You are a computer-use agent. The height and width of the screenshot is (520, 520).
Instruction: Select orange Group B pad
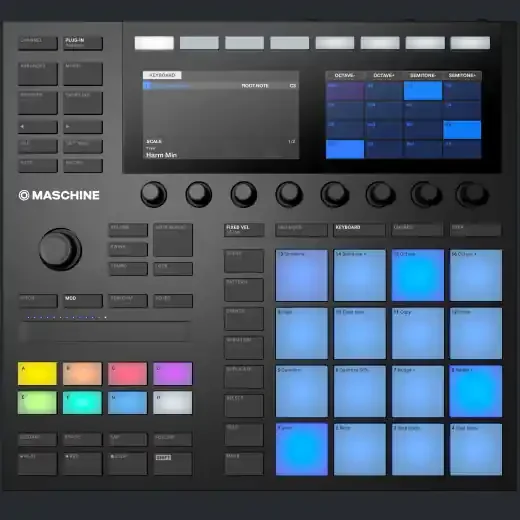pyautogui.click(x=82, y=373)
